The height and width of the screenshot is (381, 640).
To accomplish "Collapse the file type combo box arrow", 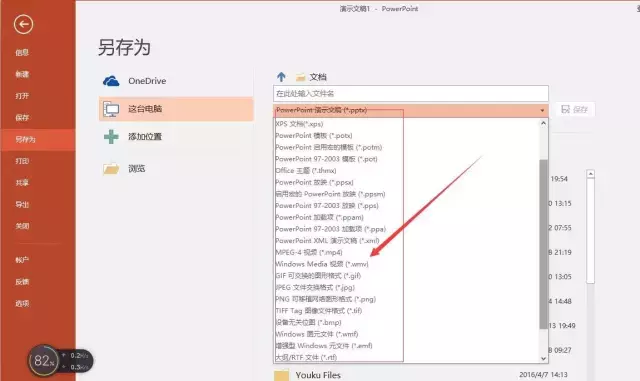I will [542, 110].
